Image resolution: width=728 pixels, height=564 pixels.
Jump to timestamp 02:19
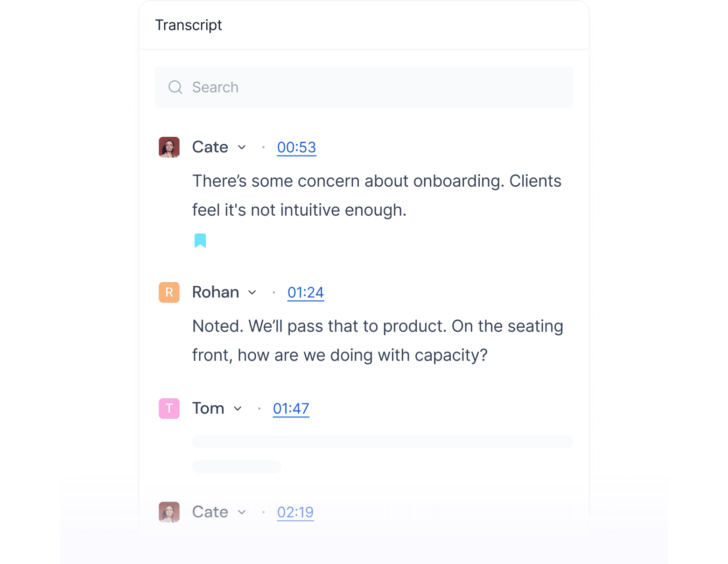(295, 513)
